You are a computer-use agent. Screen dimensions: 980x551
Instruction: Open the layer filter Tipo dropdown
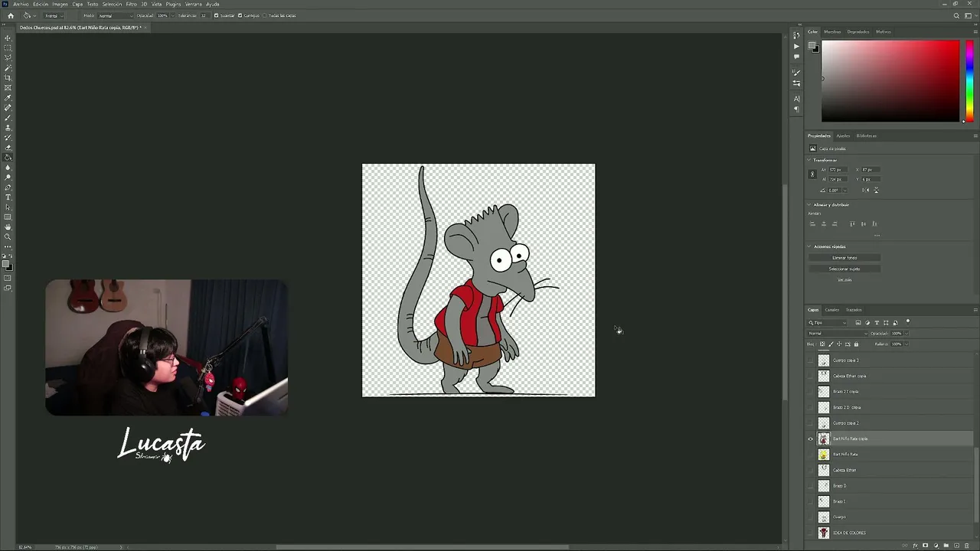point(828,323)
